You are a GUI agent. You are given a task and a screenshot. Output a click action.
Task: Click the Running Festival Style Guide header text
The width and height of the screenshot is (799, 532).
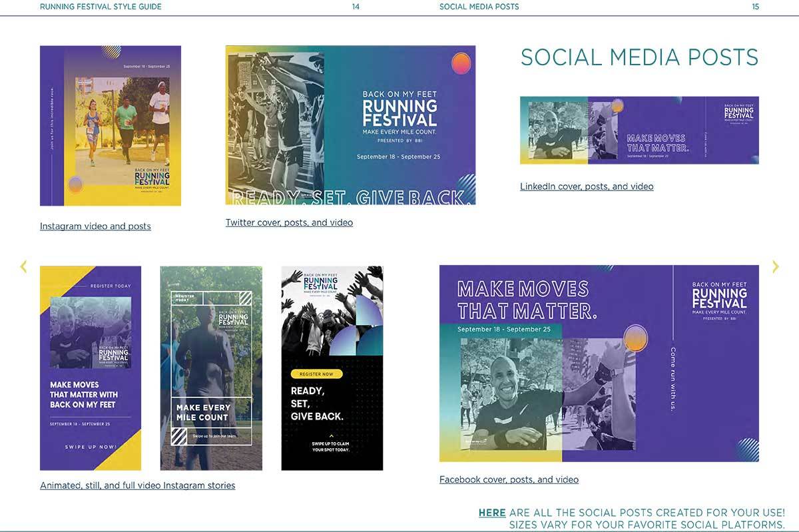pyautogui.click(x=101, y=7)
